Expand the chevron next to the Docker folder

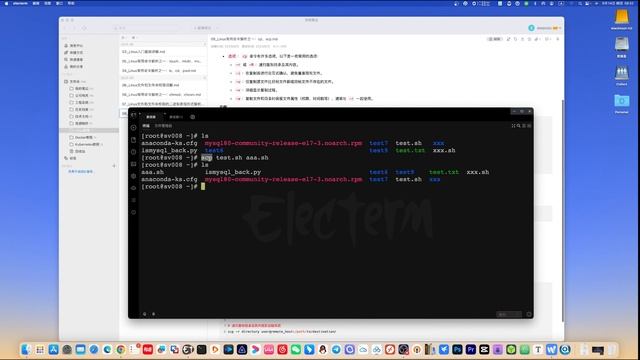[95, 137]
